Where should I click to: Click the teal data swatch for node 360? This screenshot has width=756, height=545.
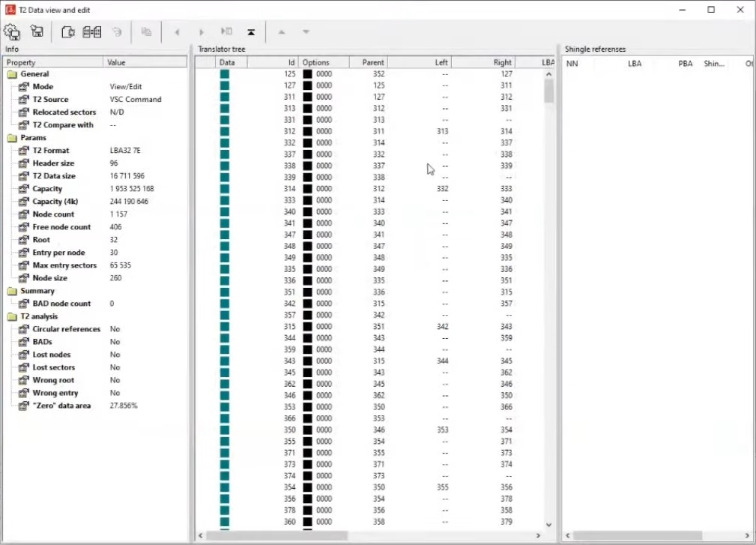pyautogui.click(x=225, y=521)
